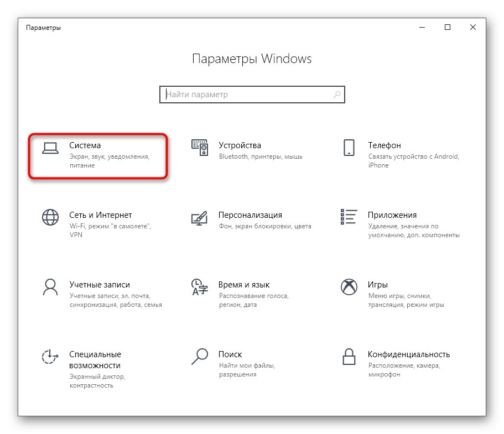Viewport: 504px width, 434px height.
Task: Click text 'Найти мои файлы, разрешения'
Action: pyautogui.click(x=247, y=370)
